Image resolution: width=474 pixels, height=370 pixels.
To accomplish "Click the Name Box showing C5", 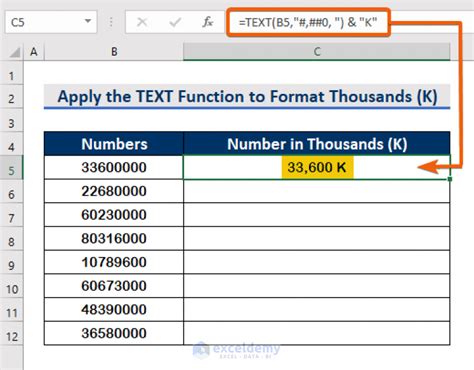I will tap(51, 22).
